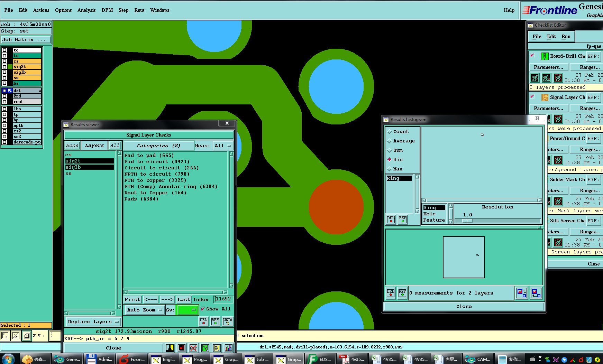This screenshot has height=364, width=603.
Task: Click the Windows Start button
Action: pyautogui.click(x=9, y=359)
